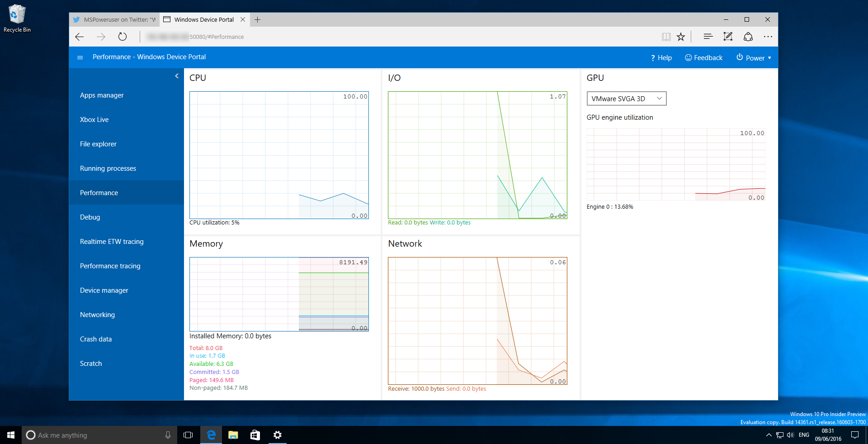
Task: Open Action Center notification icon
Action: coord(855,435)
